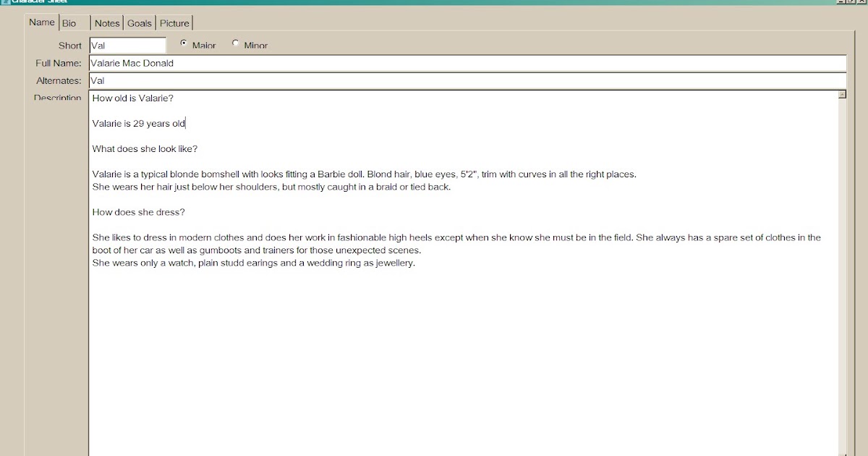The height and width of the screenshot is (456, 868).
Task: Open the Notes tab
Action: pos(107,23)
